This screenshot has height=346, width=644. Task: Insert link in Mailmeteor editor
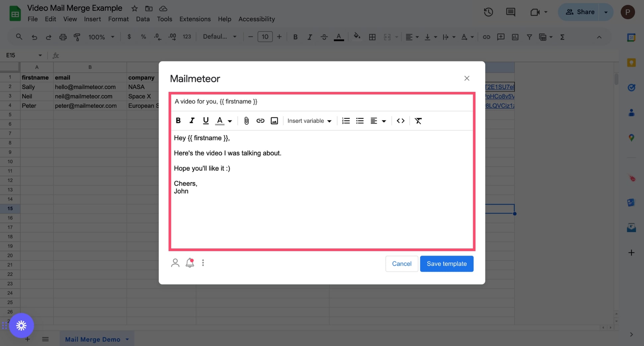coord(260,121)
